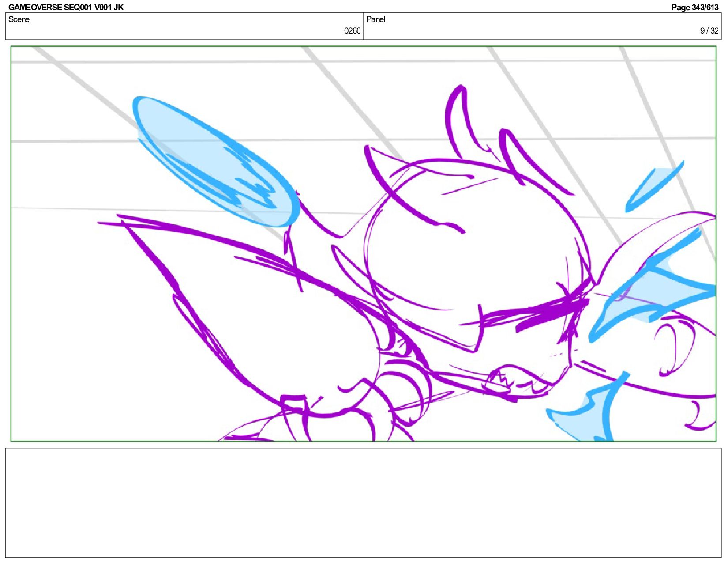Click the empty notes box below the panel
Image resolution: width=728 pixels, height=563 pixels.
coord(363,503)
